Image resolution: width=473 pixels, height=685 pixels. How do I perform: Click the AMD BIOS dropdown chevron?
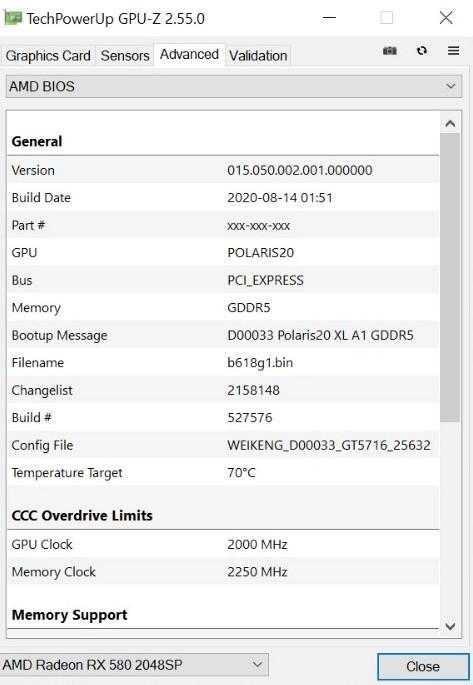tap(451, 86)
